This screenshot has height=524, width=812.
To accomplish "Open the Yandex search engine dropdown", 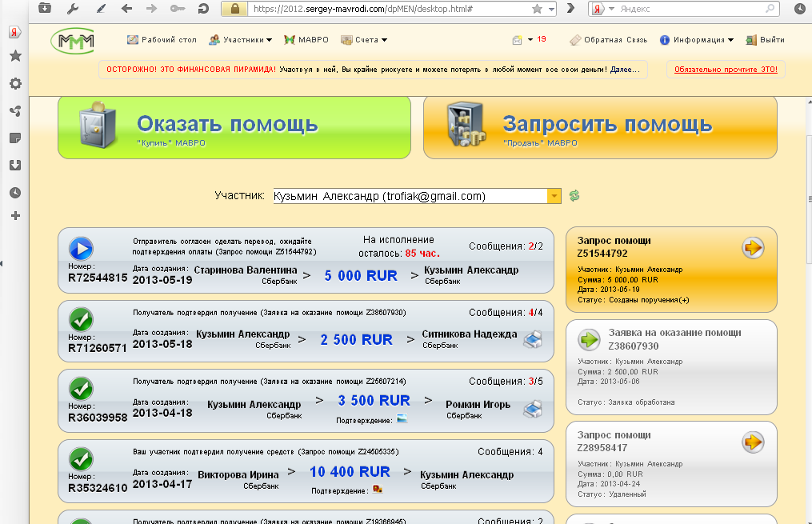I will (611, 9).
